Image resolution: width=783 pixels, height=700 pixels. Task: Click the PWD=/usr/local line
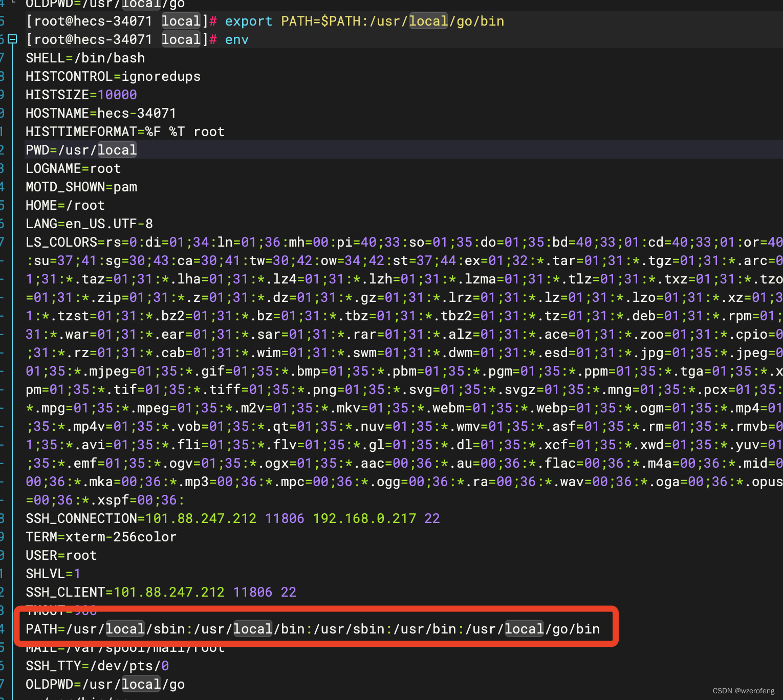81,150
